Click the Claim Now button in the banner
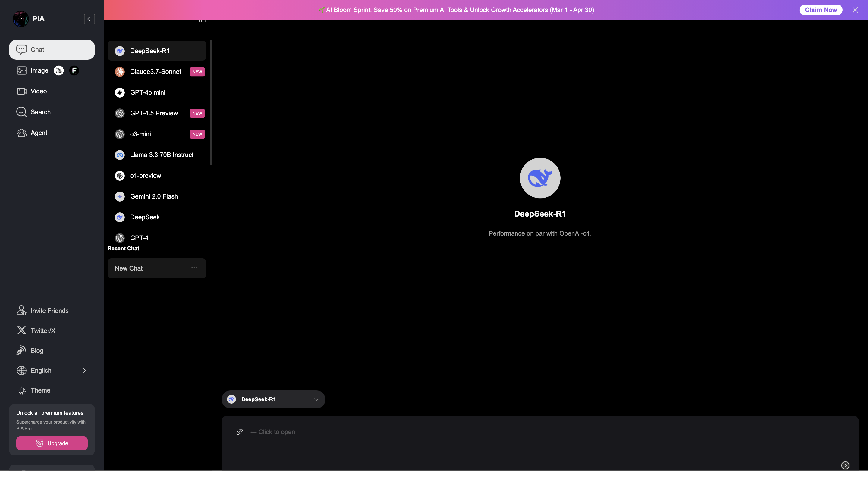 (821, 10)
